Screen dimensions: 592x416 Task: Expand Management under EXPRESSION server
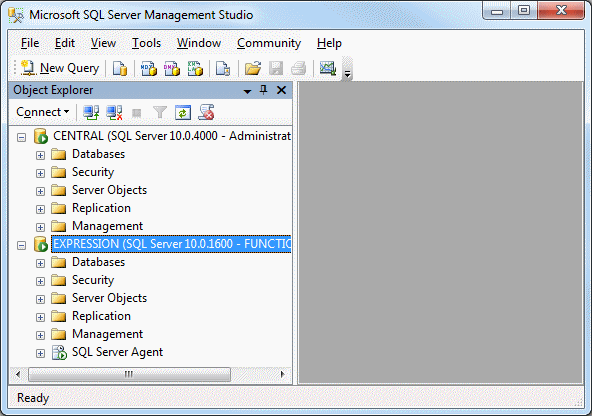tap(40, 335)
